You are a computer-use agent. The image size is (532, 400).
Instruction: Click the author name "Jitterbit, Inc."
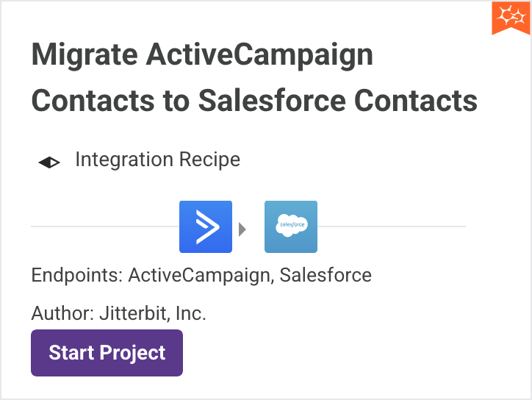153,314
